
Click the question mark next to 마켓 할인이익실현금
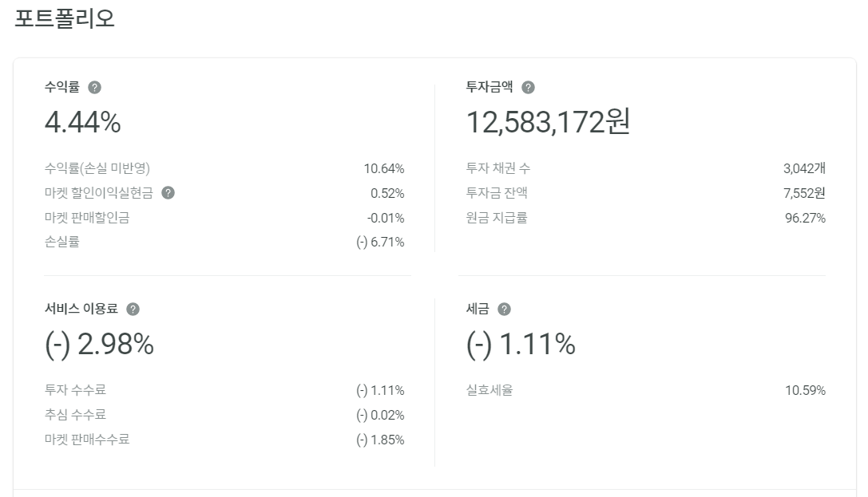(168, 193)
